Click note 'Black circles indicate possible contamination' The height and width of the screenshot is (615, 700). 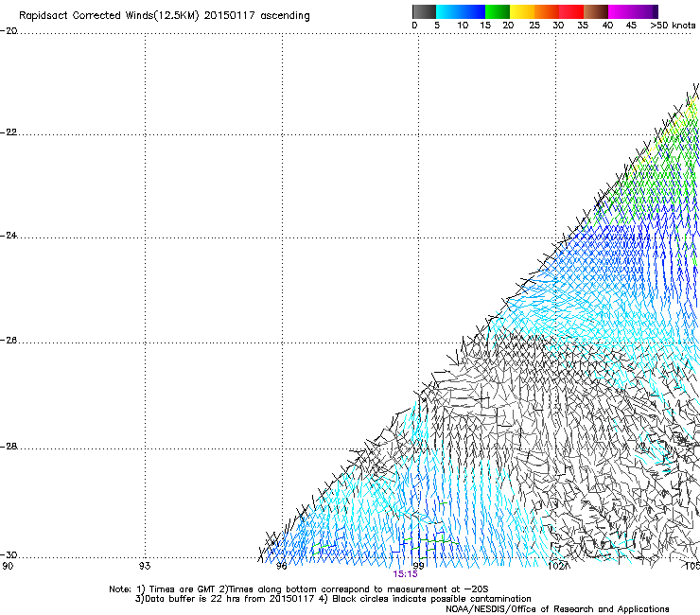coord(431,599)
